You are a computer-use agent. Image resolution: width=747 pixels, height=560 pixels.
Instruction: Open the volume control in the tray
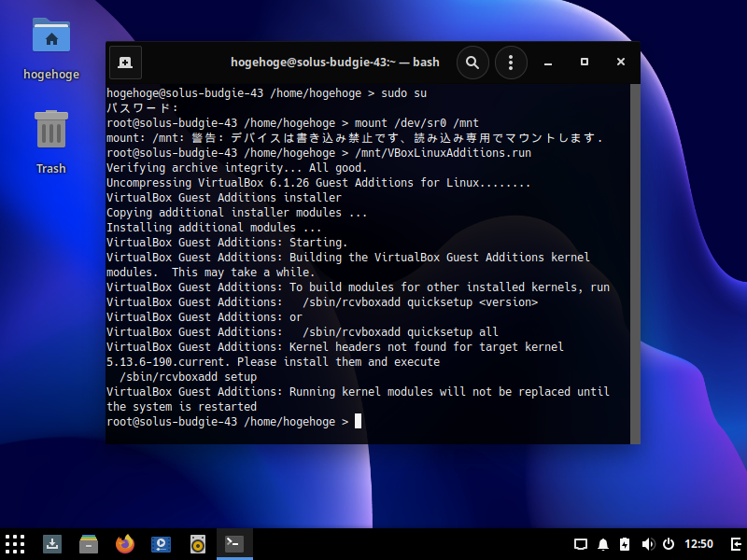pos(648,544)
